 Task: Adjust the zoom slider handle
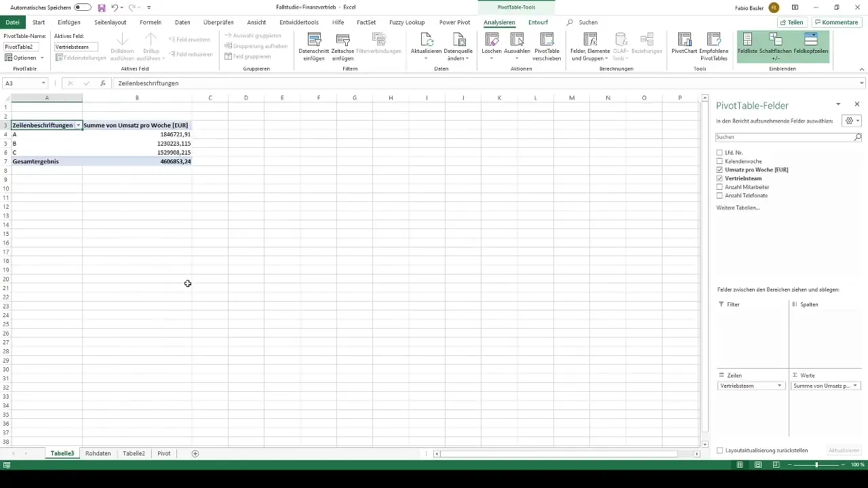tap(816, 465)
